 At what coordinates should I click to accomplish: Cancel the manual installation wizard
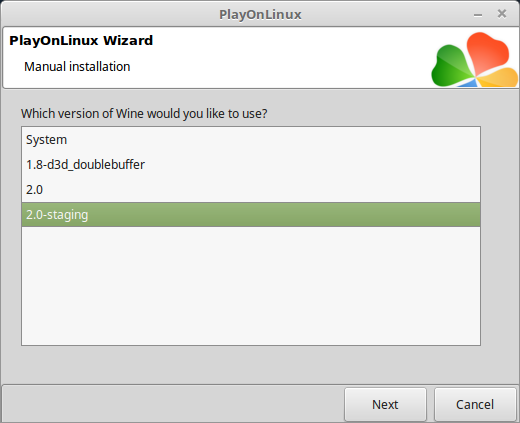[475, 404]
